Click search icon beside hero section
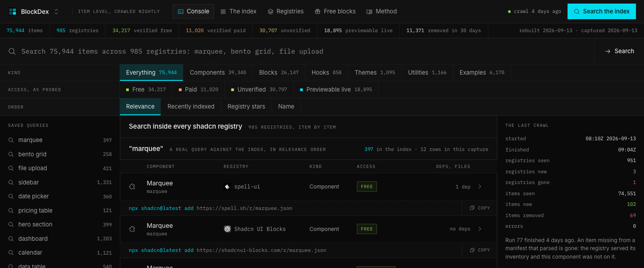Image resolution: width=644 pixels, height=268 pixels. point(11,225)
